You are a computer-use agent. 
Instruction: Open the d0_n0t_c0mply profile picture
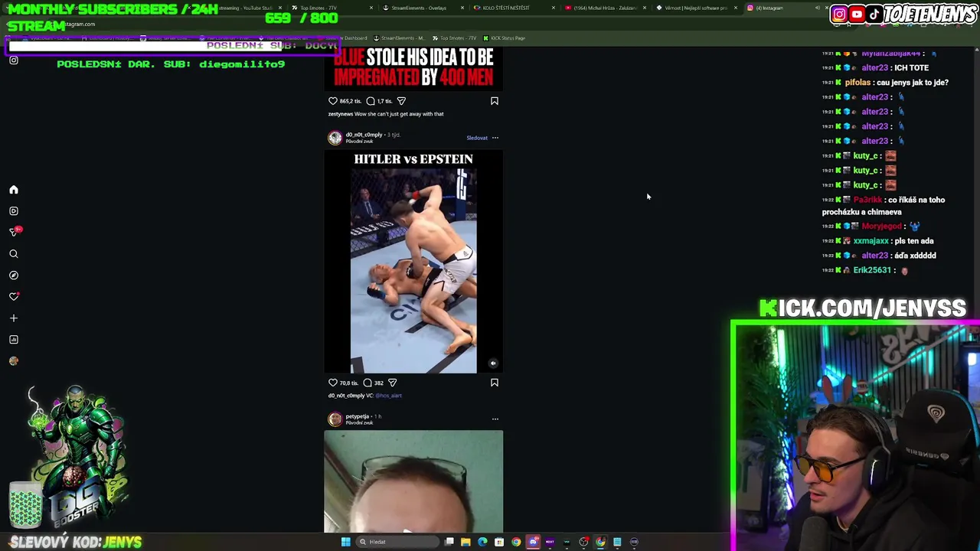point(335,138)
